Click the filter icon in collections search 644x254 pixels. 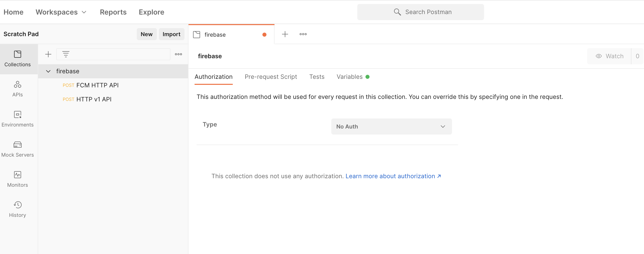pos(66,54)
